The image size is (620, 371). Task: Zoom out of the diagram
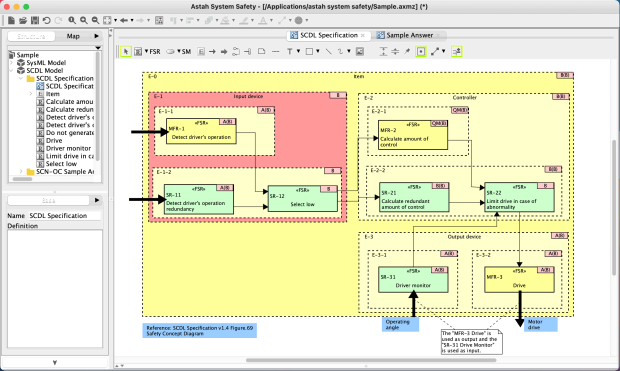[95, 20]
